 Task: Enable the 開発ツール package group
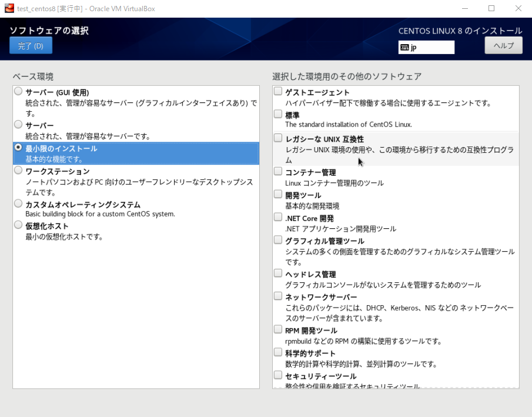pyautogui.click(x=277, y=194)
